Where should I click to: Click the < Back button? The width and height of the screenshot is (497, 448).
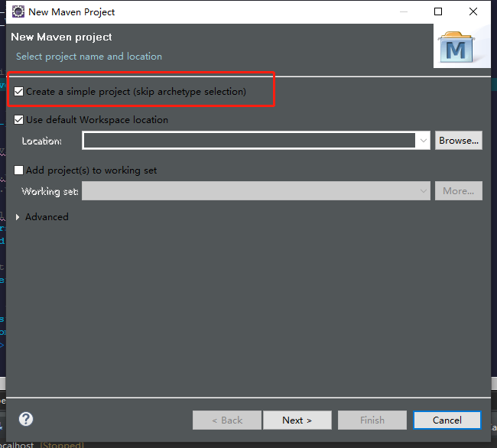click(227, 420)
